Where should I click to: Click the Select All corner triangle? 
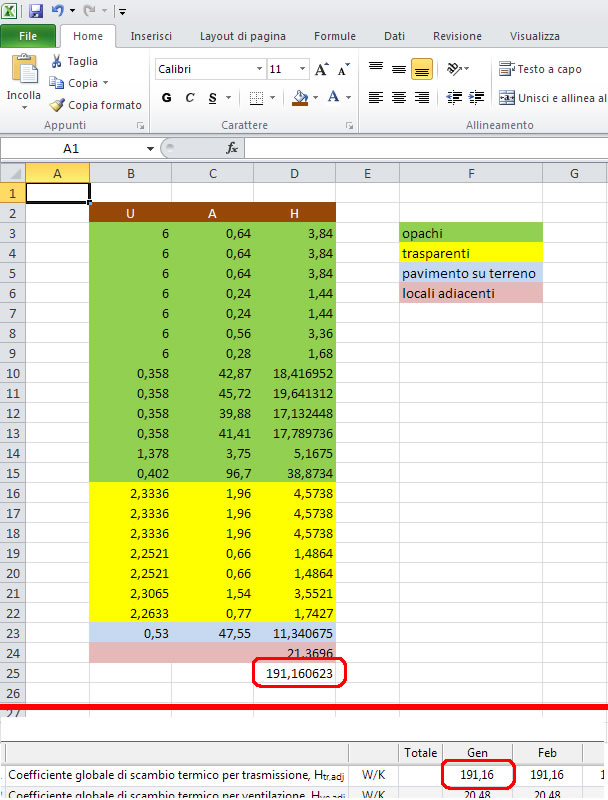[13, 173]
